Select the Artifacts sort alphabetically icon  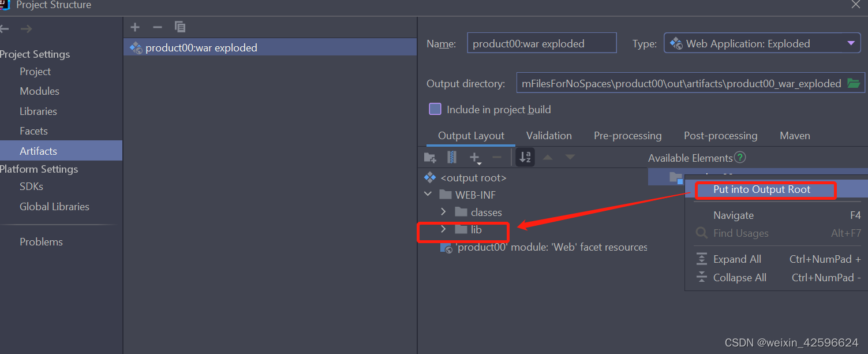click(x=525, y=156)
